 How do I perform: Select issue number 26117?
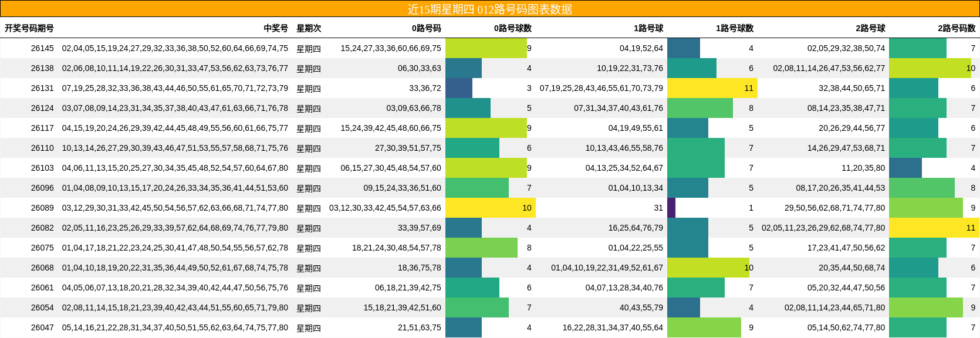tap(42, 128)
